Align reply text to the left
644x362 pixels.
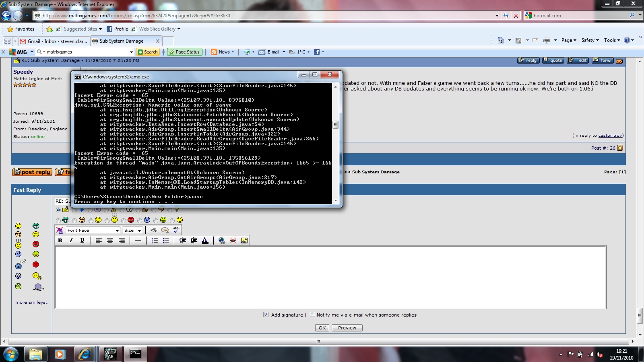coord(99,241)
